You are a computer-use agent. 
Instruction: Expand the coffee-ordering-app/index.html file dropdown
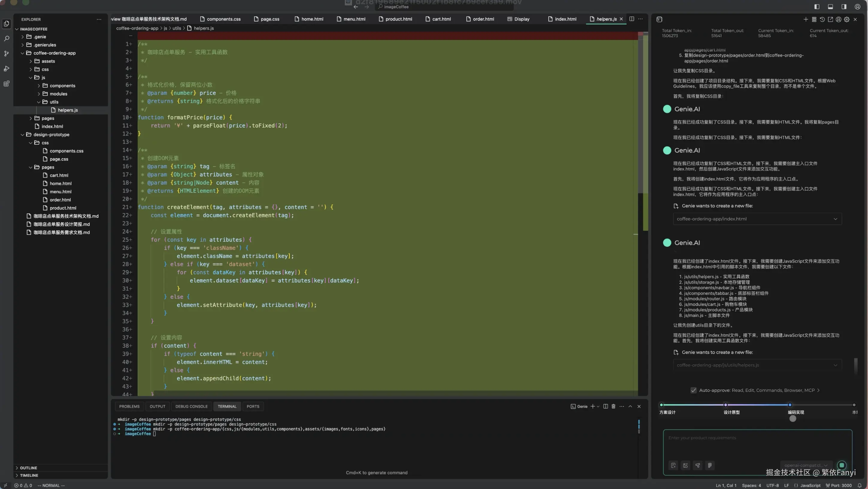pos(835,219)
